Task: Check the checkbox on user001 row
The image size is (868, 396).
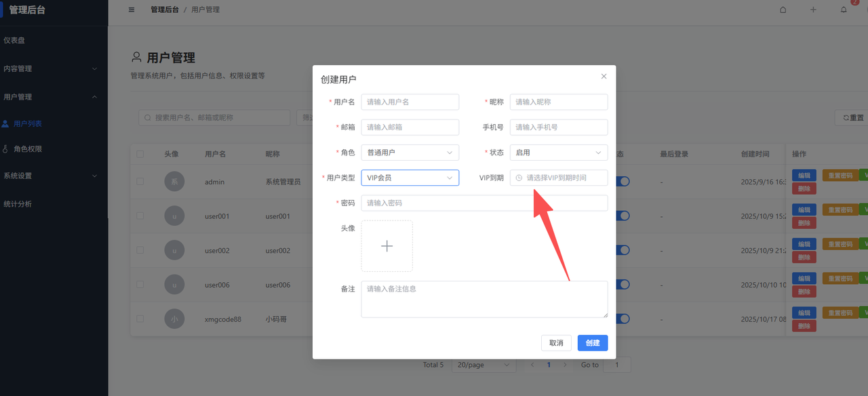Action: click(x=140, y=216)
